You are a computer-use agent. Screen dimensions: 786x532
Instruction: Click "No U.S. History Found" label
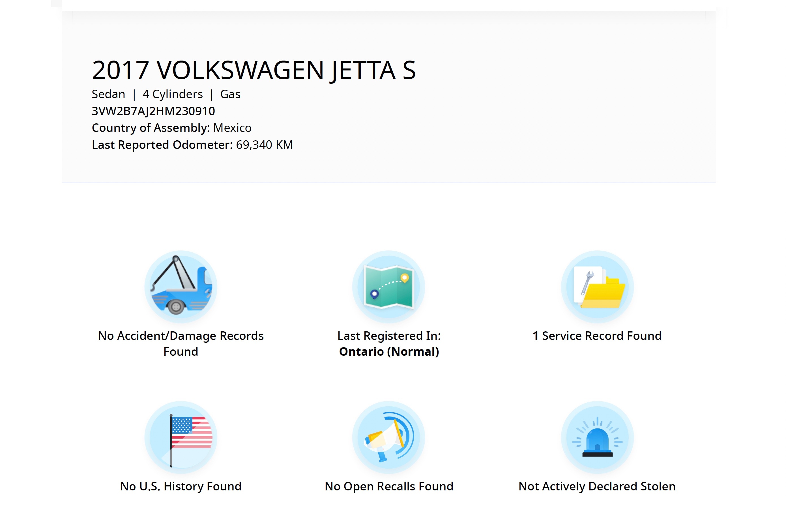181,486
